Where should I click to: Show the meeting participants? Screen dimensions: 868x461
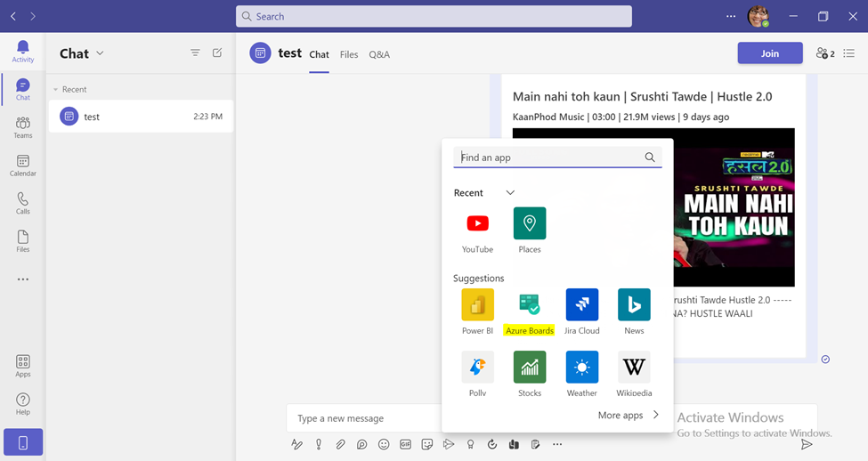[x=824, y=53]
